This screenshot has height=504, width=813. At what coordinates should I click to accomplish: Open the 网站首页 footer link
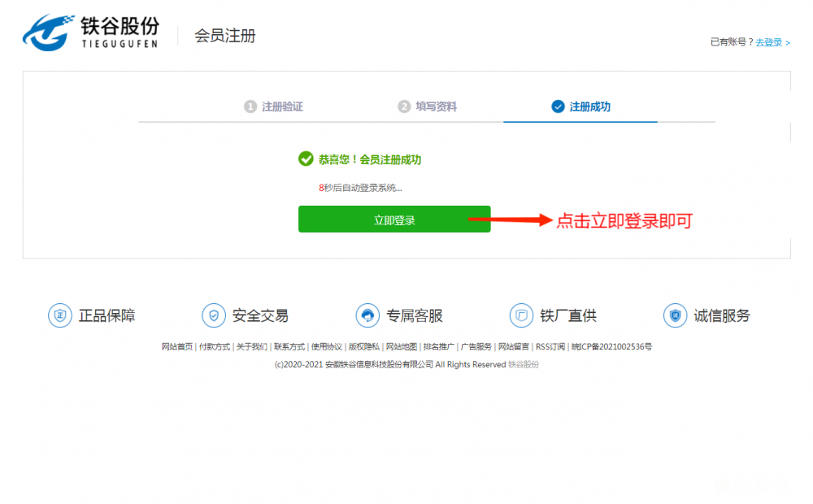tap(177, 346)
